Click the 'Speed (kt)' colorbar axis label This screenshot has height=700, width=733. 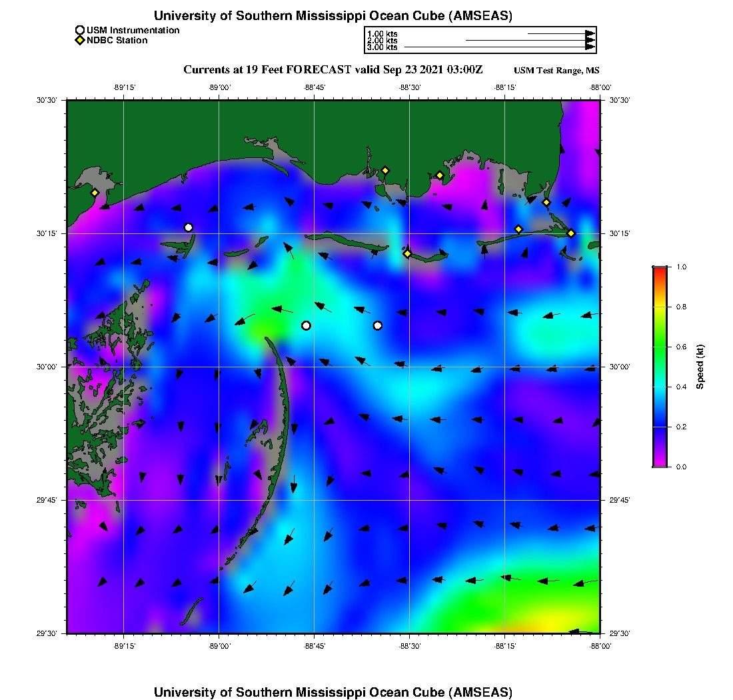(700, 367)
